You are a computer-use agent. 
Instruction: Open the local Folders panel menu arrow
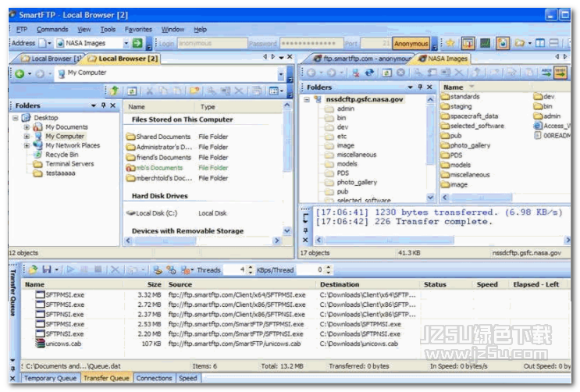tap(94, 105)
